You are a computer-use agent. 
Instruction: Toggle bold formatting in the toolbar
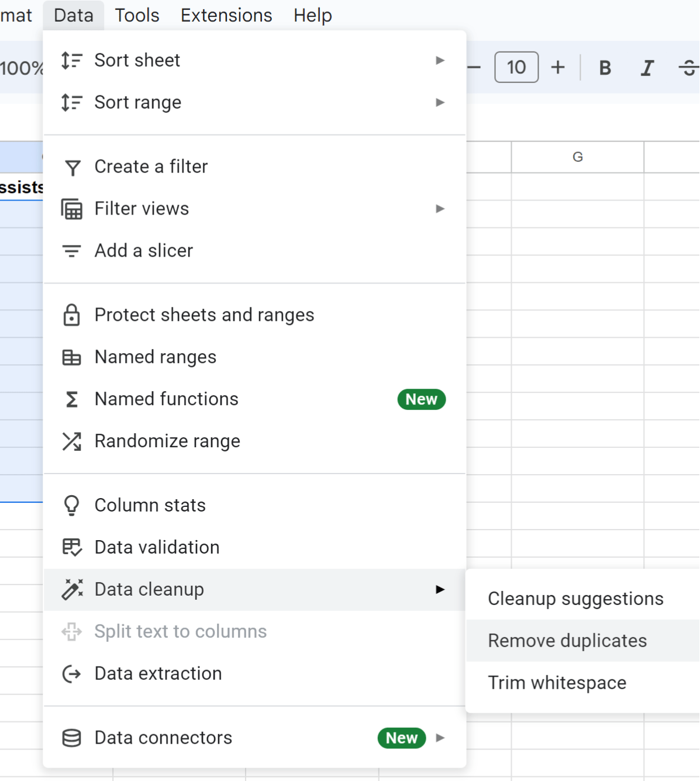(604, 68)
